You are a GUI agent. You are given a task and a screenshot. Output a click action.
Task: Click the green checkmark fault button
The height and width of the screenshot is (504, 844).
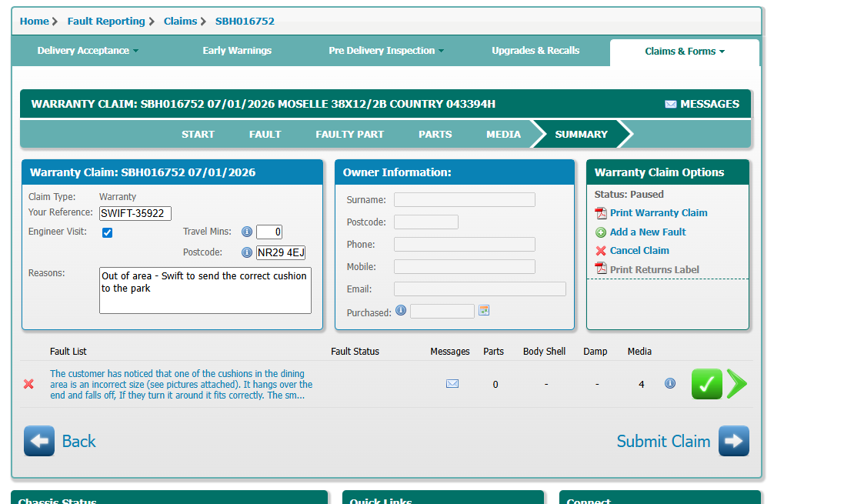706,384
